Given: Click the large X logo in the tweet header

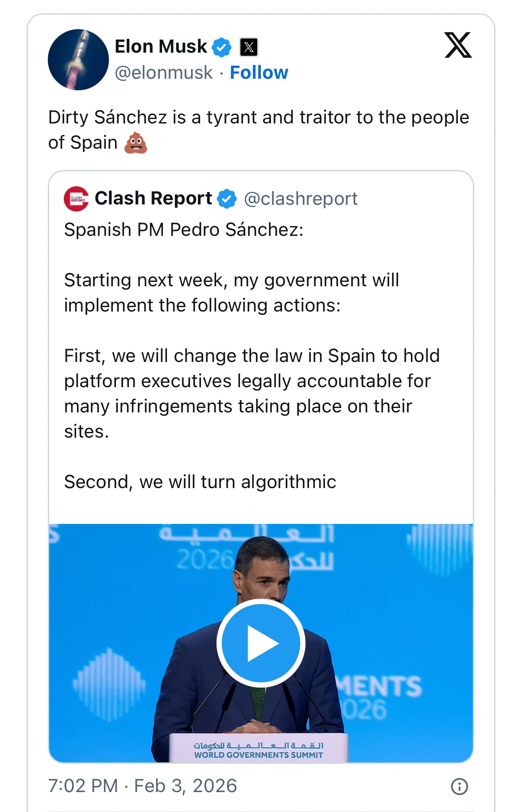Looking at the screenshot, I should click(458, 45).
